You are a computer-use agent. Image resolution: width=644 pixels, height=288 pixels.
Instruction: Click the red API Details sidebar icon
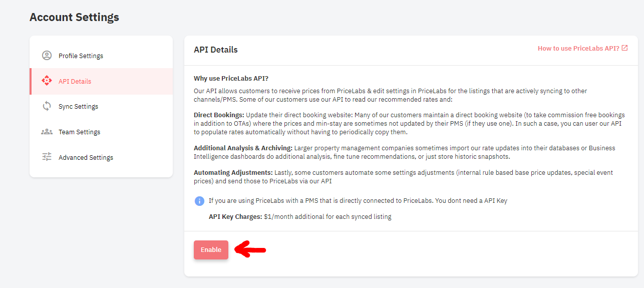pos(47,81)
